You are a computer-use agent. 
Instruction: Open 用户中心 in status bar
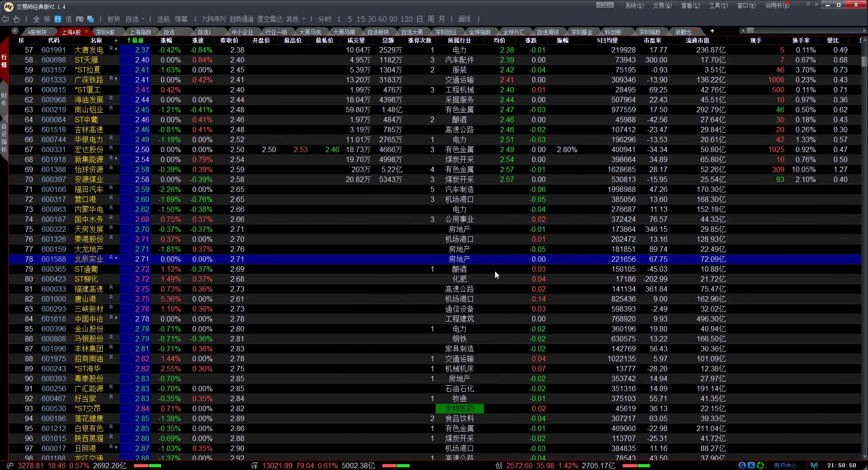786,465
